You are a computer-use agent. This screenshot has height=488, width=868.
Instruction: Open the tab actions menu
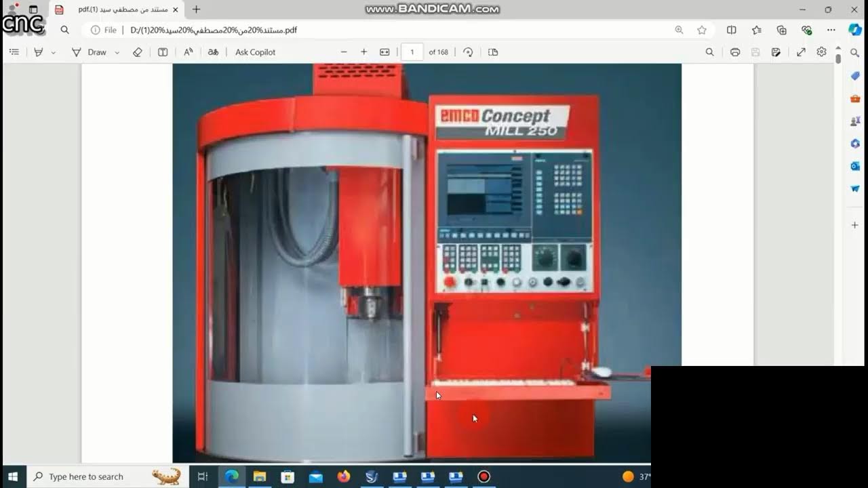(x=33, y=9)
